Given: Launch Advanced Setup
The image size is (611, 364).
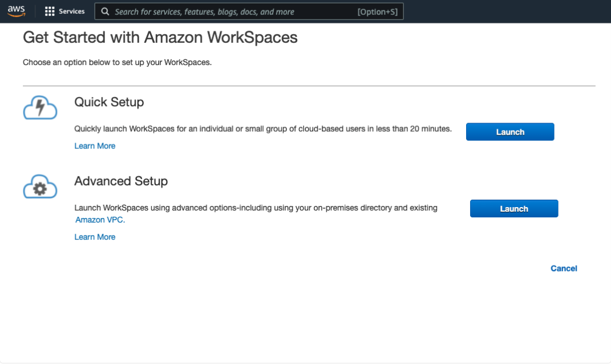Looking at the screenshot, I should (x=514, y=208).
